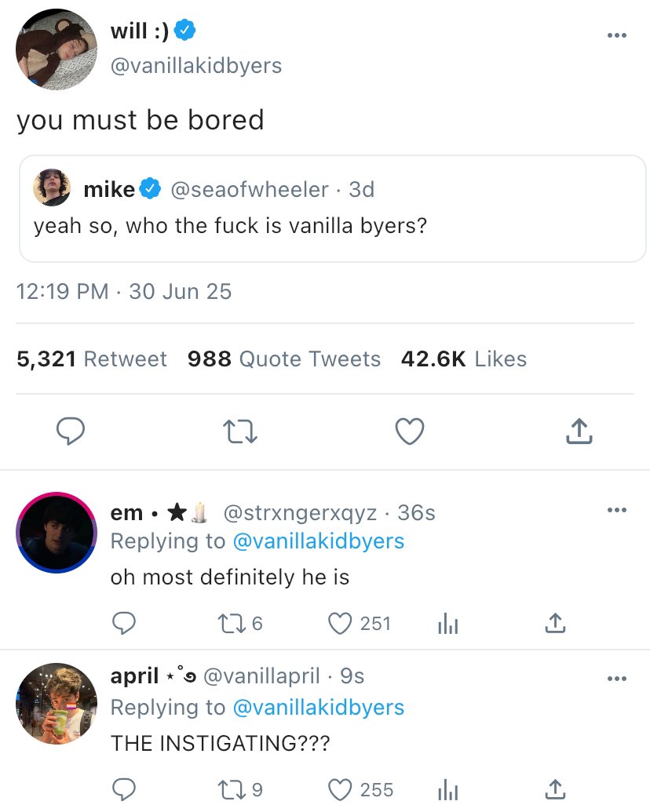Screen dimensions: 650x812
Task: Show the 42.6K Likes list
Action: (x=463, y=359)
